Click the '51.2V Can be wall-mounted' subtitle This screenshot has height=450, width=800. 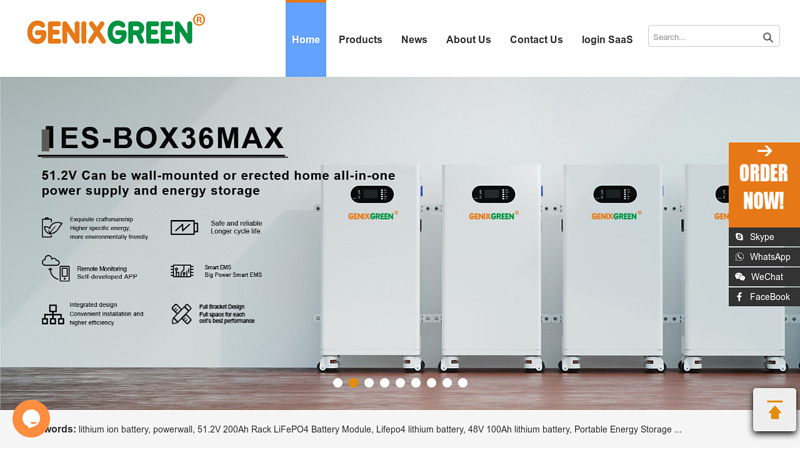[218, 183]
